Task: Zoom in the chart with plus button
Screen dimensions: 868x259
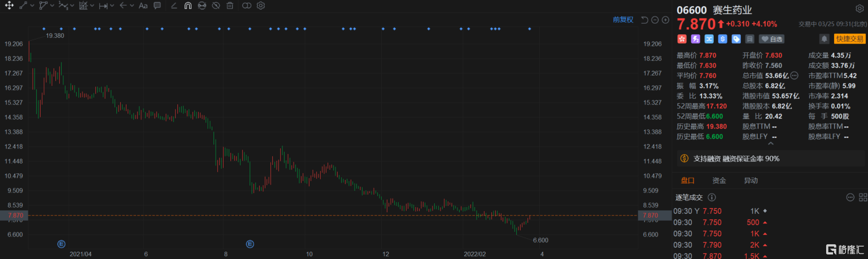Action: [x=665, y=20]
